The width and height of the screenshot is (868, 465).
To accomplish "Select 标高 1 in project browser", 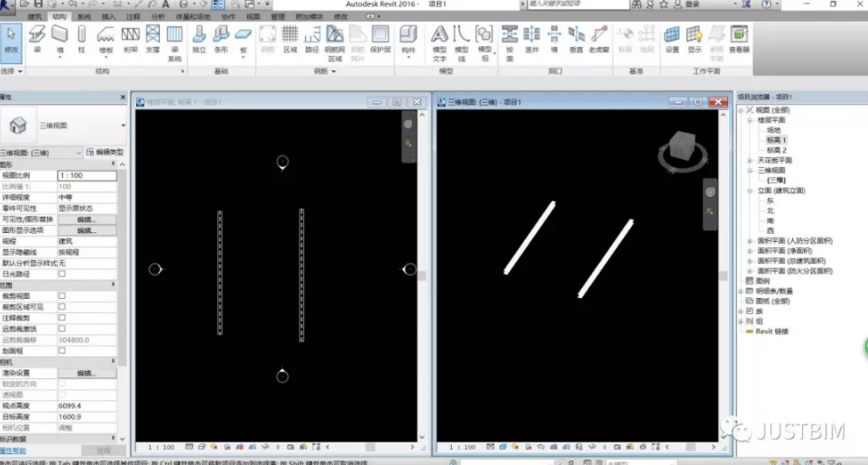I will [776, 140].
